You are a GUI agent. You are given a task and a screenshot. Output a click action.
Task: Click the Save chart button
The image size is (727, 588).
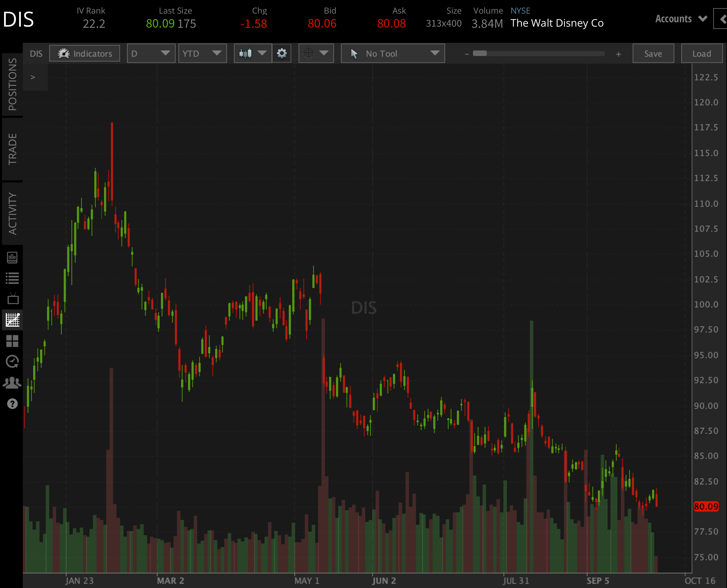tap(653, 54)
